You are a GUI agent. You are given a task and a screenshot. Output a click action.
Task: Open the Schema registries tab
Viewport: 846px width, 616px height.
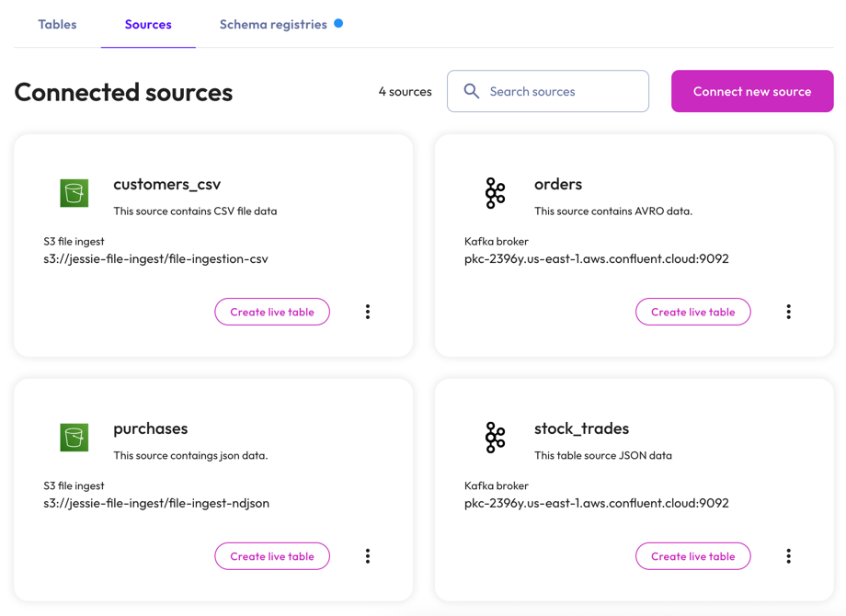pos(271,24)
